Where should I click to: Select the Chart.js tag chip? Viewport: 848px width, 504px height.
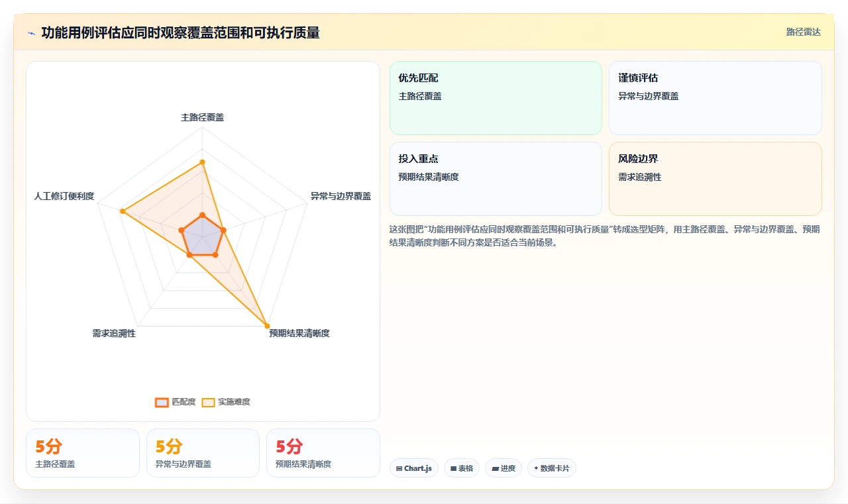pos(414,468)
